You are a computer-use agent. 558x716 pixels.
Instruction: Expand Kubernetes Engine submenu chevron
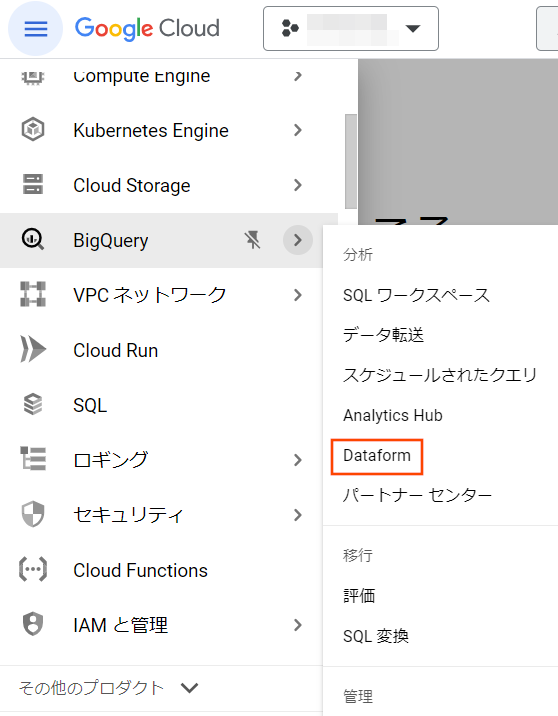tap(298, 131)
